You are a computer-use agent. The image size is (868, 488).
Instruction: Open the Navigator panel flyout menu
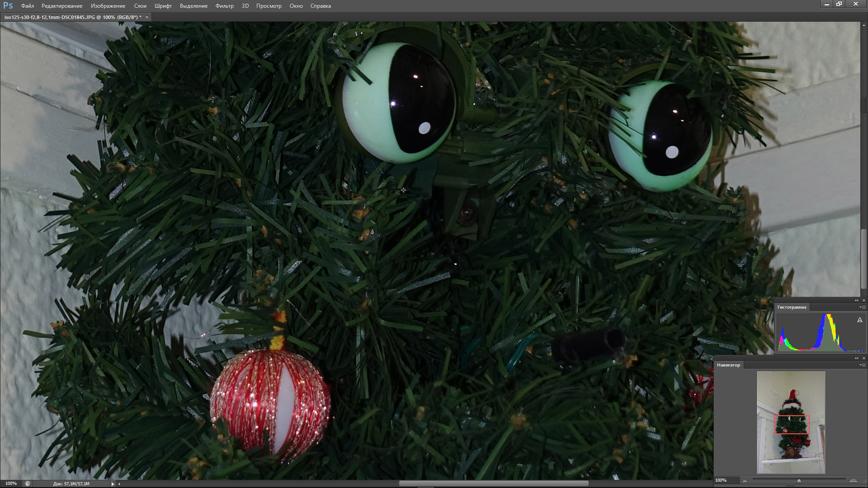coord(862,365)
